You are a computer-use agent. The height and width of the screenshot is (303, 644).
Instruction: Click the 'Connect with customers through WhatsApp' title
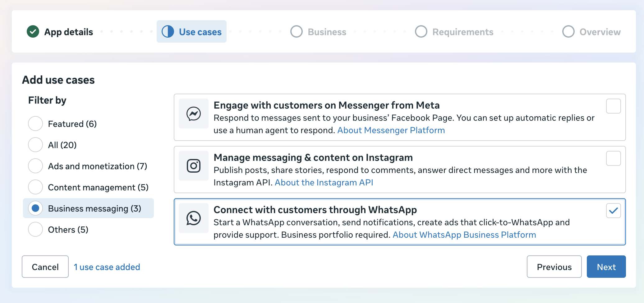(x=315, y=210)
